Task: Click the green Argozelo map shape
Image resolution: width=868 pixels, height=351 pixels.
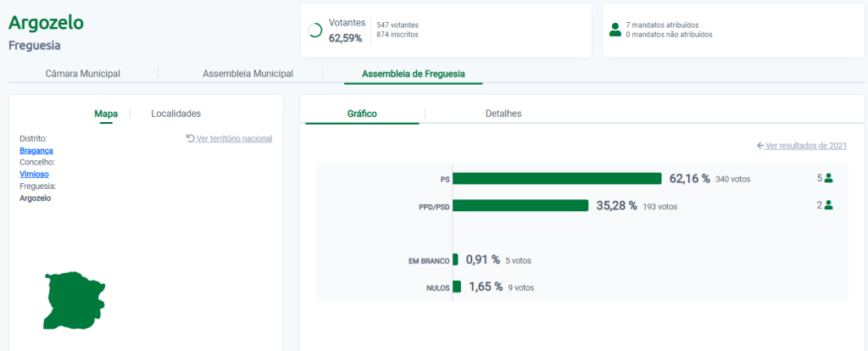Action: (x=72, y=300)
